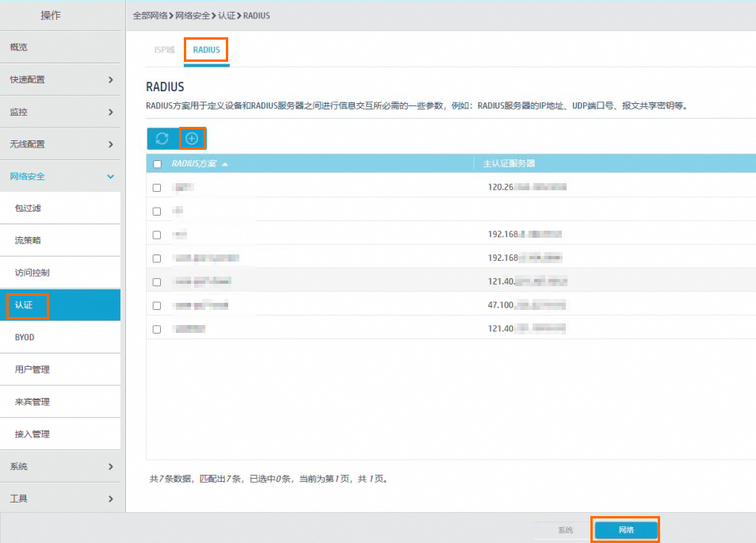Expand the 系统 sidebar section
Viewport: 756px width, 543px height.
pyautogui.click(x=60, y=466)
